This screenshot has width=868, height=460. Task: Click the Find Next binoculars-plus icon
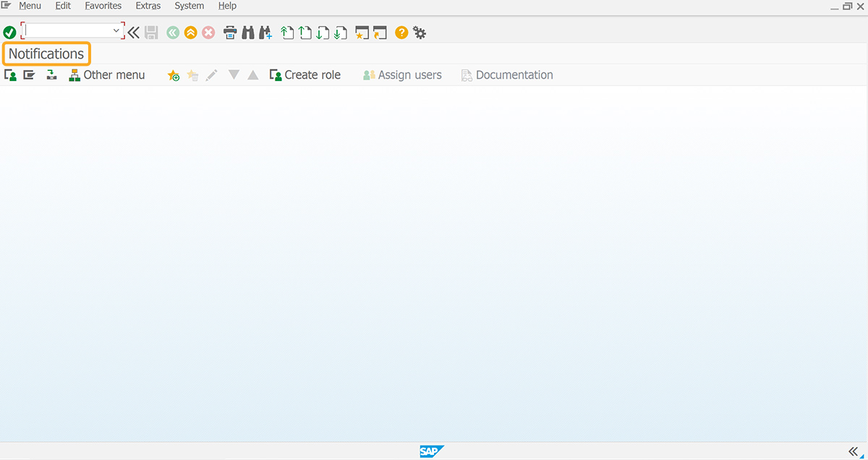[x=265, y=33]
